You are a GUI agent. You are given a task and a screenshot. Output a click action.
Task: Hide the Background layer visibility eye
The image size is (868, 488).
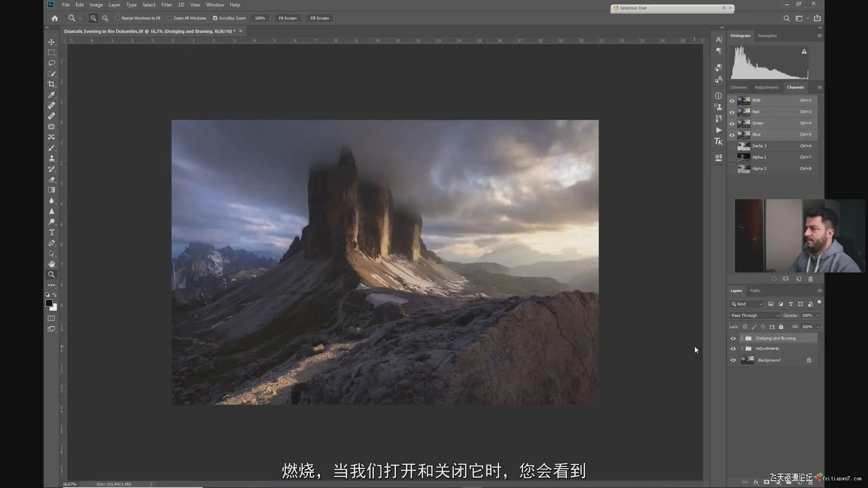click(x=733, y=360)
